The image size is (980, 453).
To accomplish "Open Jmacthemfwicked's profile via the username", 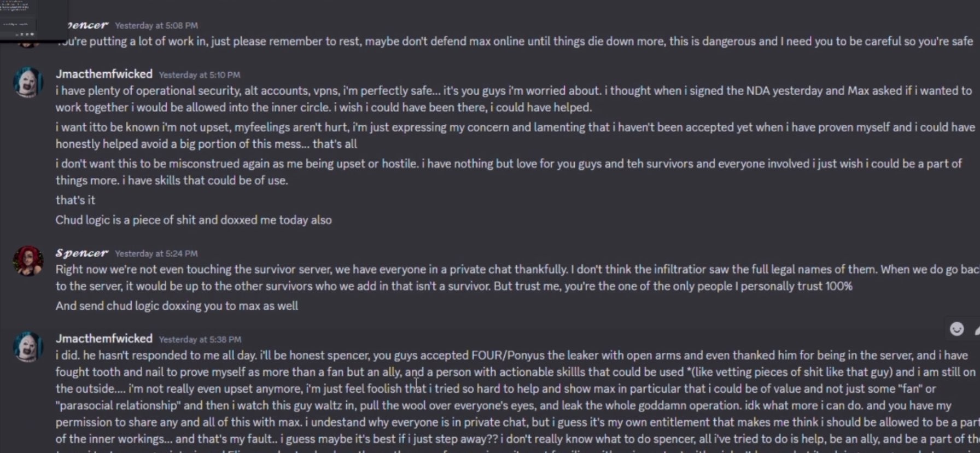I will tap(103, 74).
